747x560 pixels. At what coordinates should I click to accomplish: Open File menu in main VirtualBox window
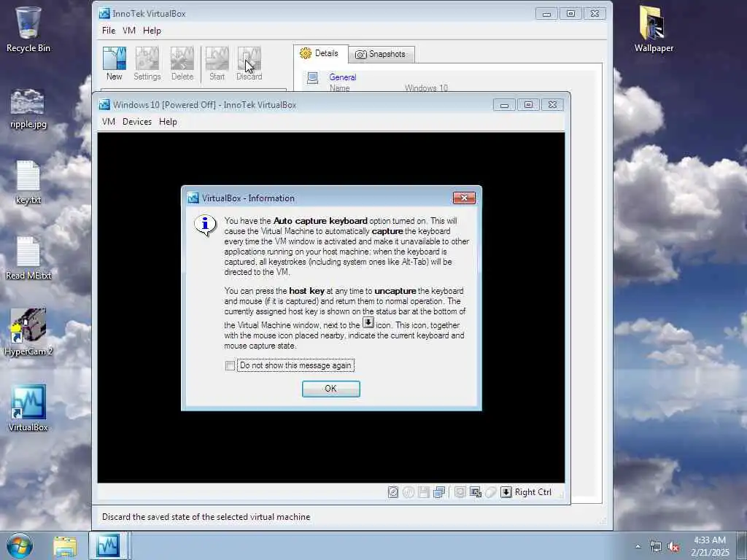tap(109, 31)
